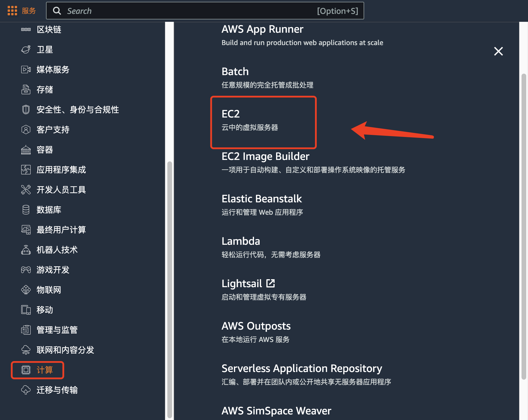Open AWS Outposts service
The image size is (528, 420).
[x=256, y=326]
